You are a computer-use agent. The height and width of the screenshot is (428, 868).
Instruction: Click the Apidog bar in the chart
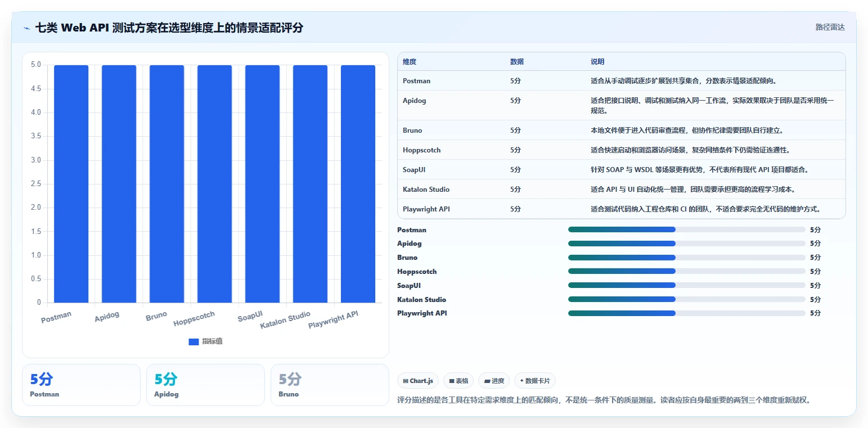point(119,184)
